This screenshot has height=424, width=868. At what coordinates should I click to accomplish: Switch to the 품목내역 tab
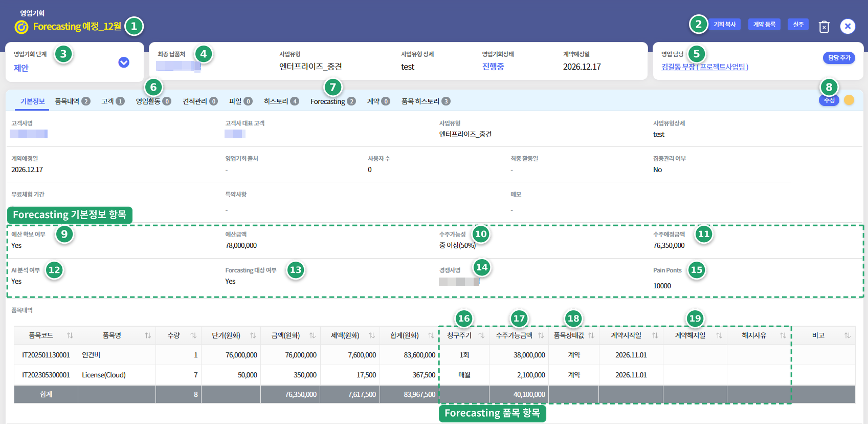[x=73, y=101]
